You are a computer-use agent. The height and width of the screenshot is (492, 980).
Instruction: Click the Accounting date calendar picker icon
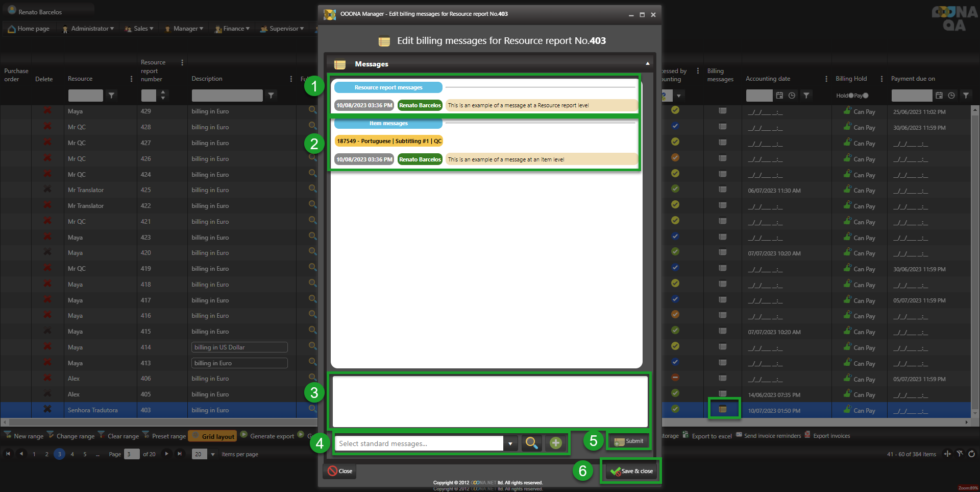pos(779,96)
